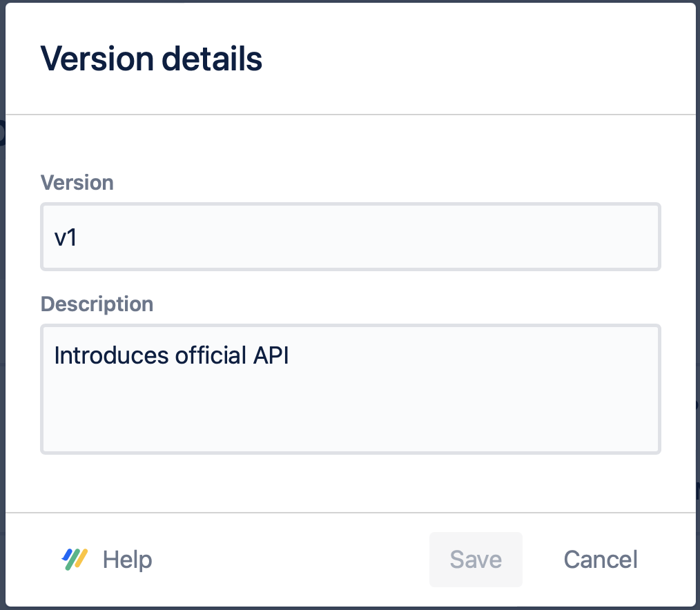Click the blank header area right of the title
This screenshot has width=700, height=610.
[483, 59]
